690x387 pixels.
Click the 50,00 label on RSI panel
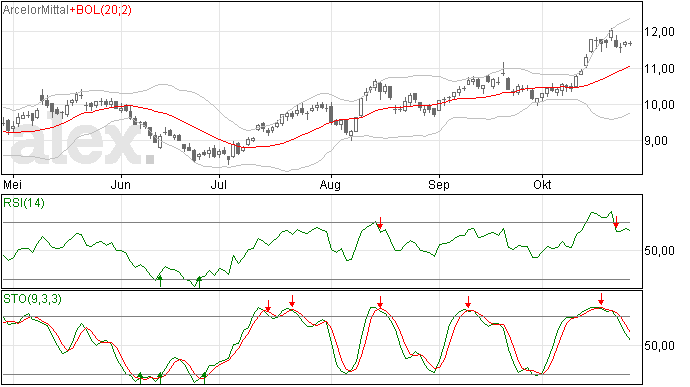tap(659, 251)
